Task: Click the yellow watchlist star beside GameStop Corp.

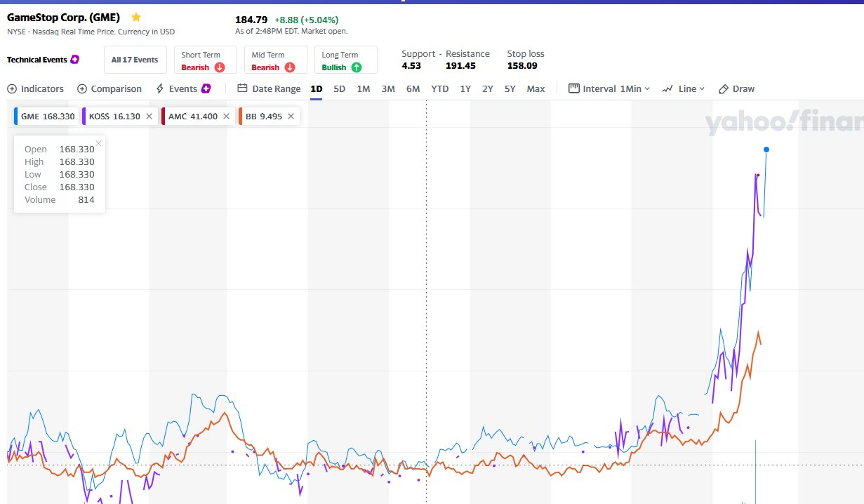Action: point(136,17)
